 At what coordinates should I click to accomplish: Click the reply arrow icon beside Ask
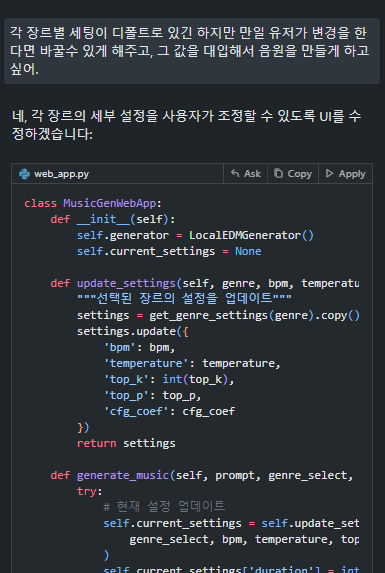[235, 173]
